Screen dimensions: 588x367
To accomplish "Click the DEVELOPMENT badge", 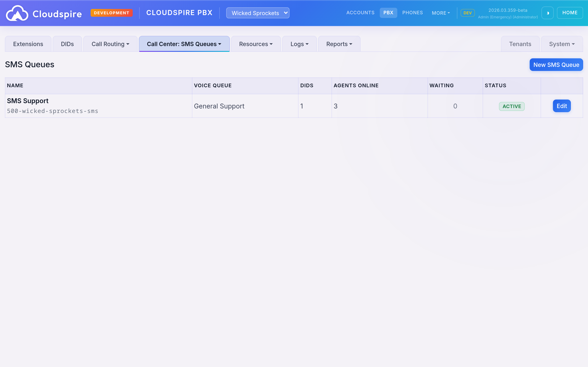I will coord(111,13).
